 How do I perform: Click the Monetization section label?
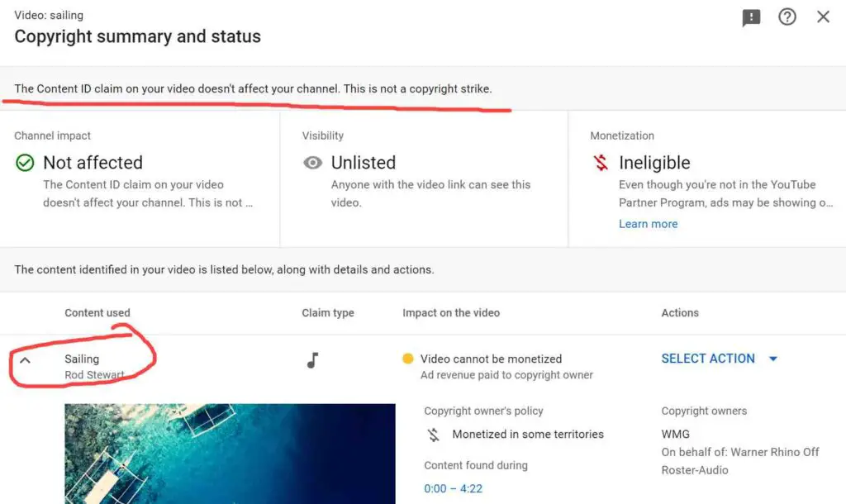coord(622,136)
